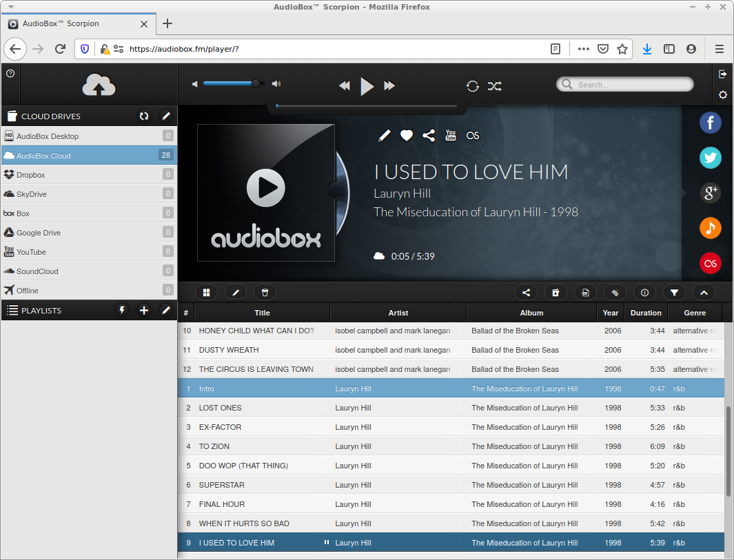Open the SkyDrive drive
Image resolution: width=734 pixels, height=560 pixels.
[x=89, y=194]
